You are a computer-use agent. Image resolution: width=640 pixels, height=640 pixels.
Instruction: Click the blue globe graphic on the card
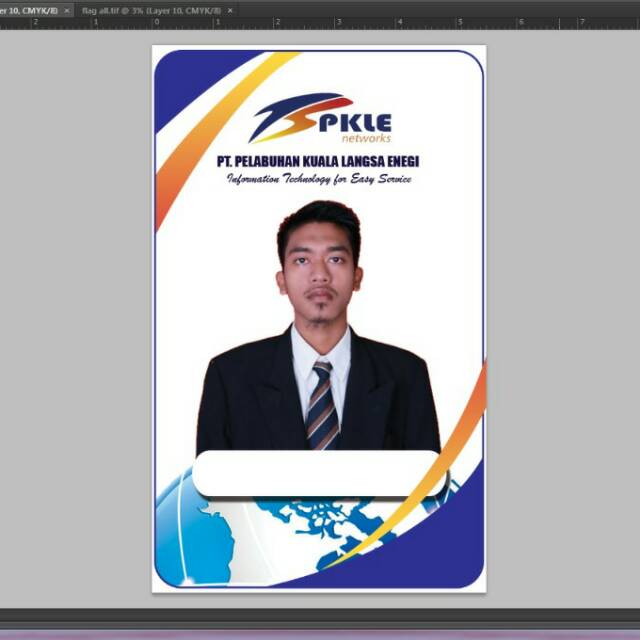tap(190, 530)
